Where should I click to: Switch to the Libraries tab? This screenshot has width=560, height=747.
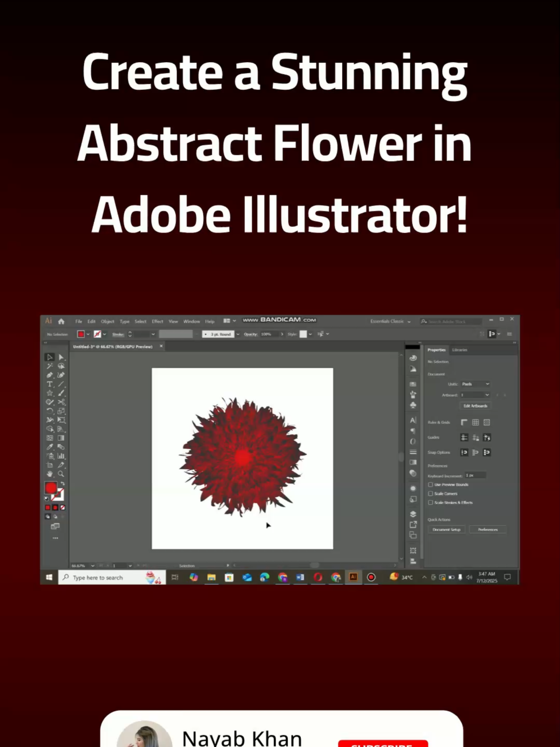coord(460,350)
